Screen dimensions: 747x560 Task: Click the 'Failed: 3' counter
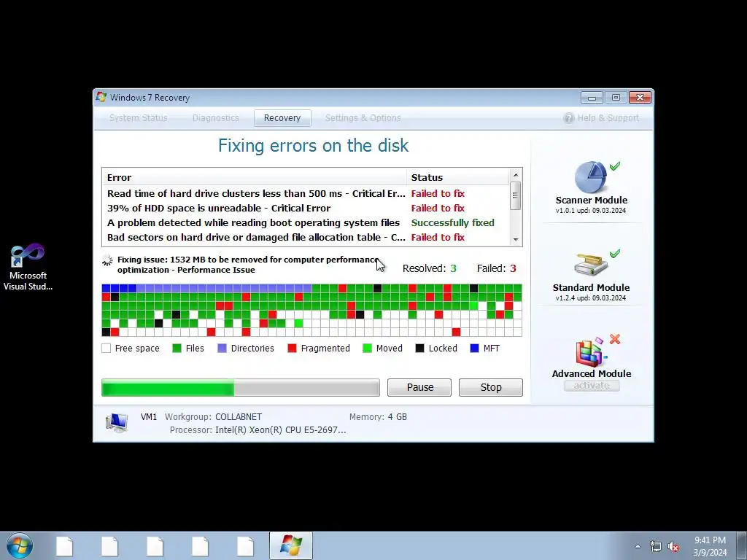496,268
